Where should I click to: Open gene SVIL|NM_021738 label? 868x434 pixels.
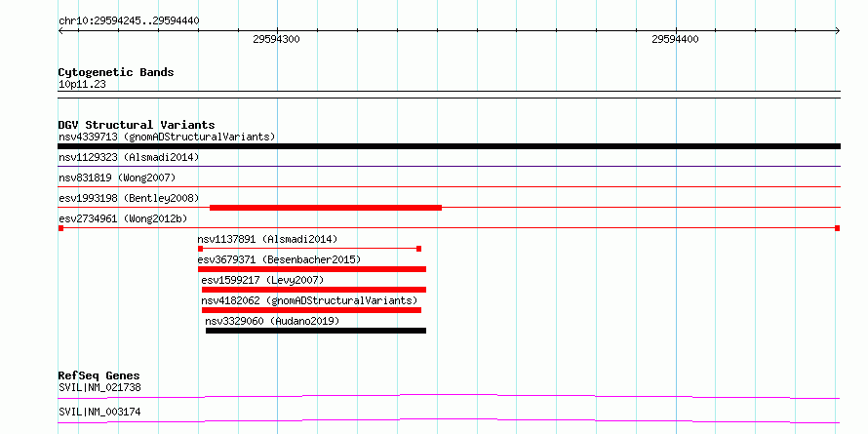click(99, 387)
